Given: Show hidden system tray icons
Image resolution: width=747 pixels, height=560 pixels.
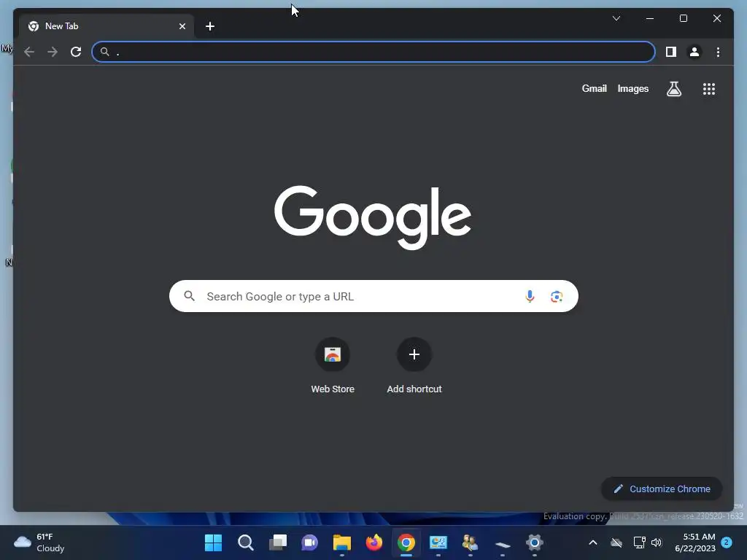Looking at the screenshot, I should pyautogui.click(x=593, y=542).
